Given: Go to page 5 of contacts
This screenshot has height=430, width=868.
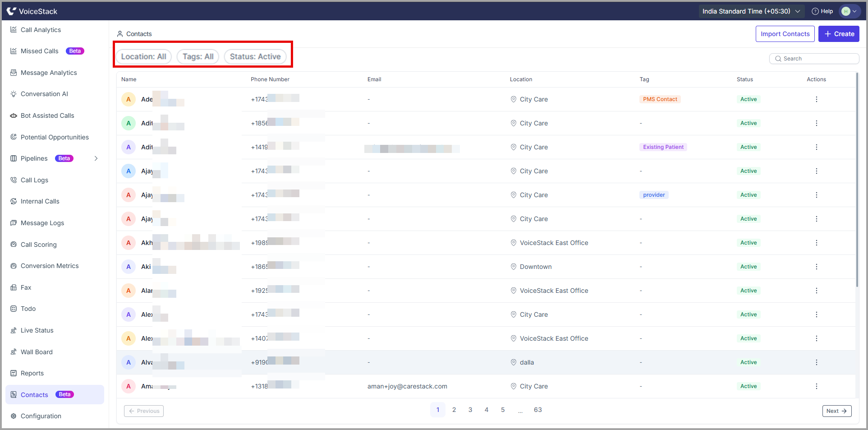Looking at the screenshot, I should pyautogui.click(x=503, y=410).
